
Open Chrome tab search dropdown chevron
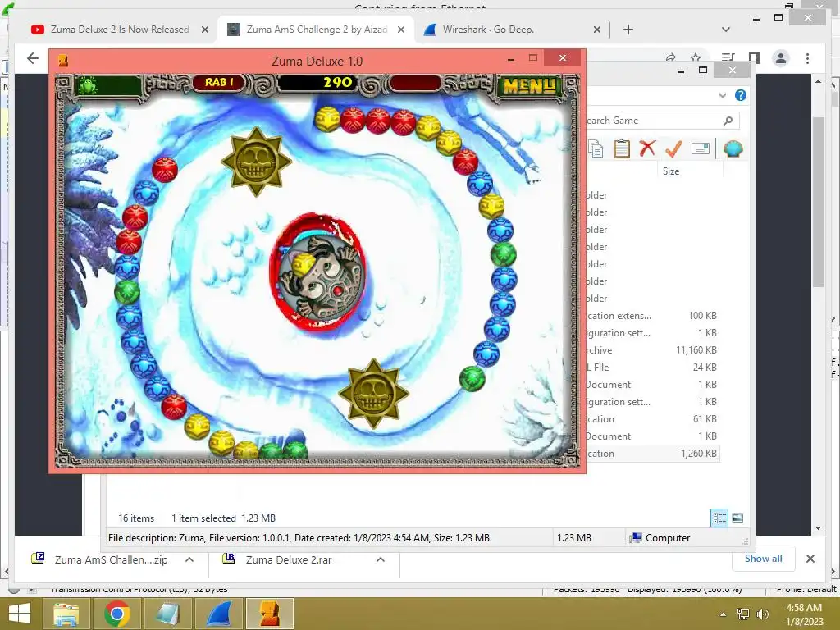pyautogui.click(x=726, y=30)
